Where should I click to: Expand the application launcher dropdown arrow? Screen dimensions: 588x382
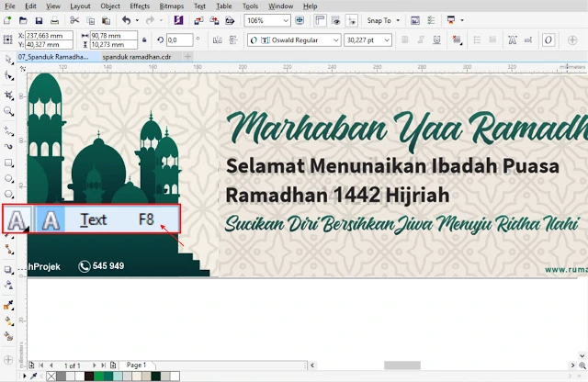(x=462, y=20)
